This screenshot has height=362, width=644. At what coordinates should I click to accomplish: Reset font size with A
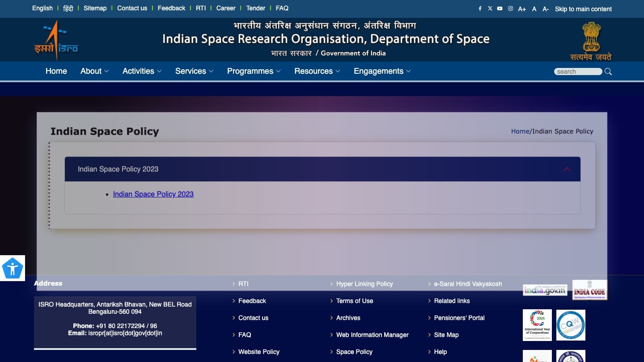[534, 9]
